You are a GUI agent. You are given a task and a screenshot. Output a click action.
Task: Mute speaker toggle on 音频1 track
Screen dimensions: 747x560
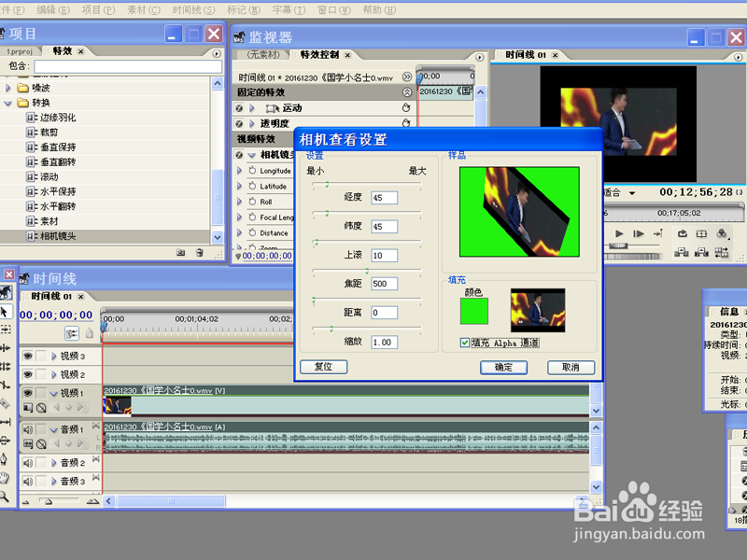pos(28,429)
